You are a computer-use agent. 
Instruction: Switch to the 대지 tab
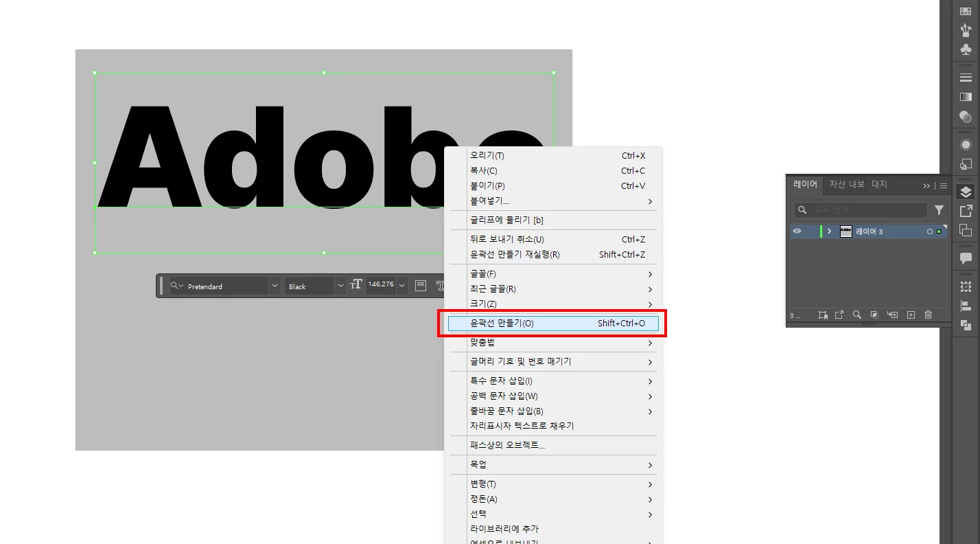coord(880,184)
